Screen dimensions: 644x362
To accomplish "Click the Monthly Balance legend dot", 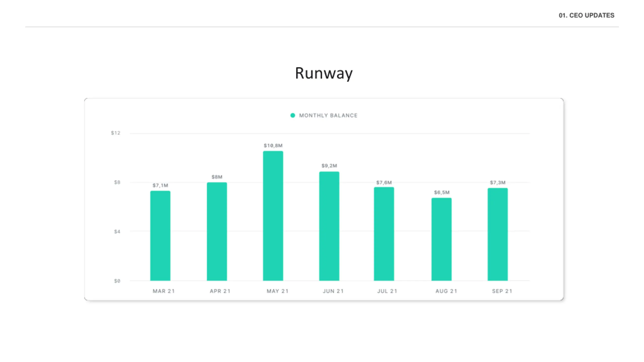I will coord(293,115).
